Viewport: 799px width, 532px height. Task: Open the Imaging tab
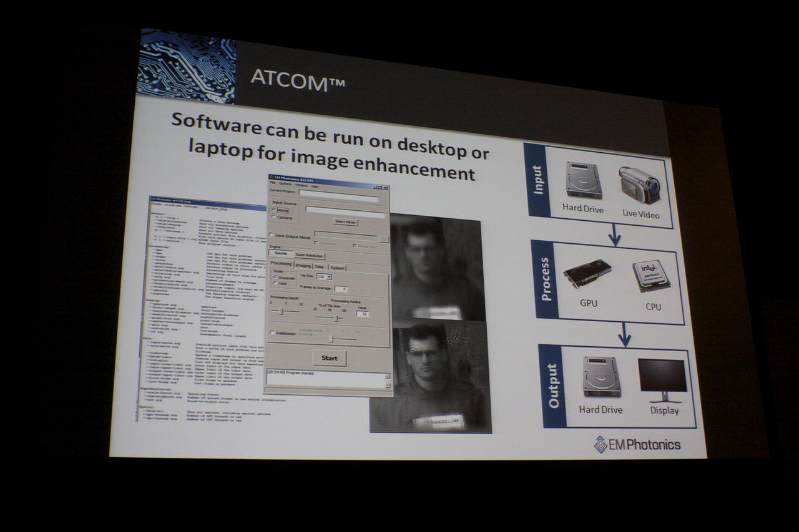pos(303,266)
